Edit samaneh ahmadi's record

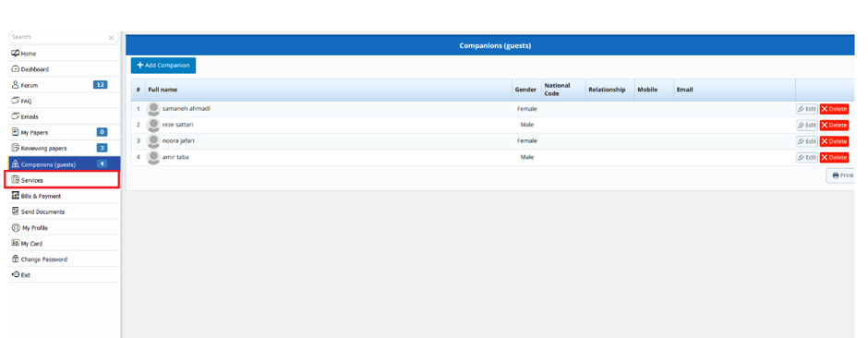click(807, 109)
